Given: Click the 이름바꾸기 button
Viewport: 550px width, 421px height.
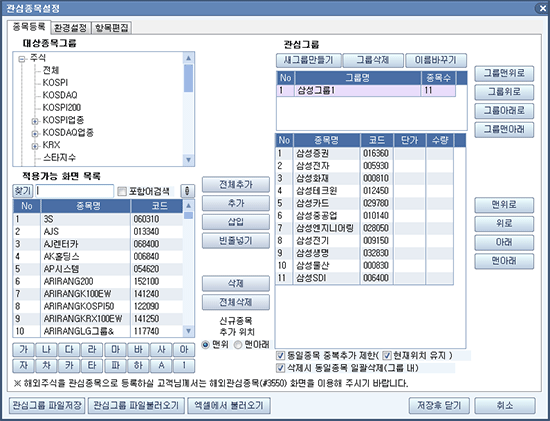Looking at the screenshot, I should tap(436, 60).
